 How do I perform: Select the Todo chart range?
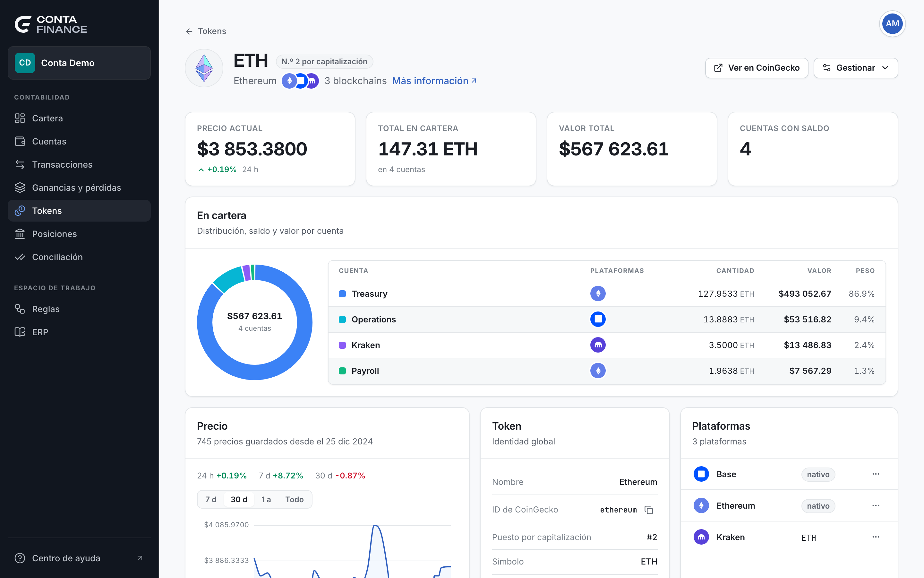click(295, 499)
